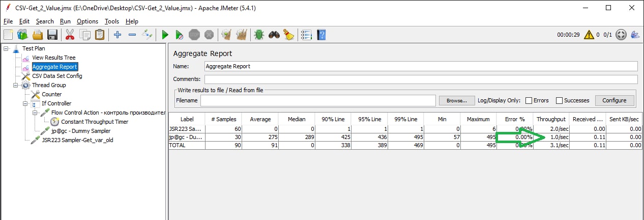Image resolution: width=644 pixels, height=220 pixels.
Task: Click the Maximum column header
Action: click(478, 119)
